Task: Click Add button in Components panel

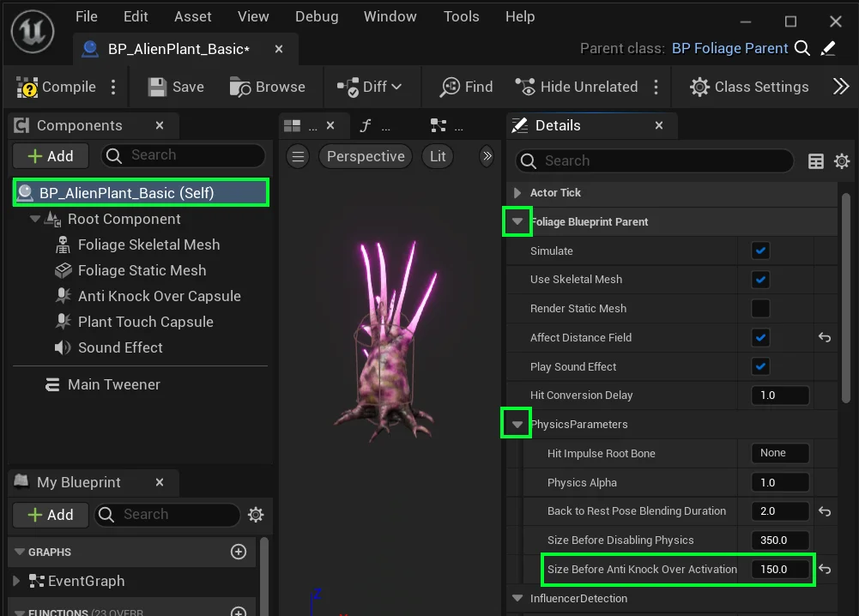Action: pos(51,156)
